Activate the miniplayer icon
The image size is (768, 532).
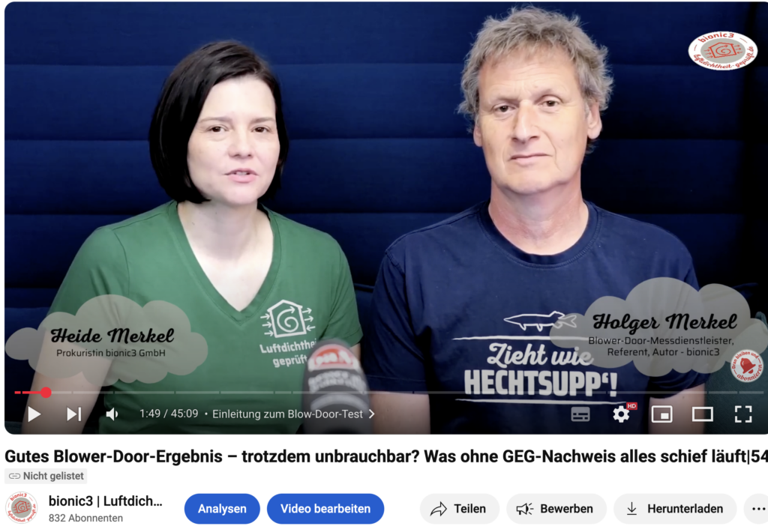(661, 414)
